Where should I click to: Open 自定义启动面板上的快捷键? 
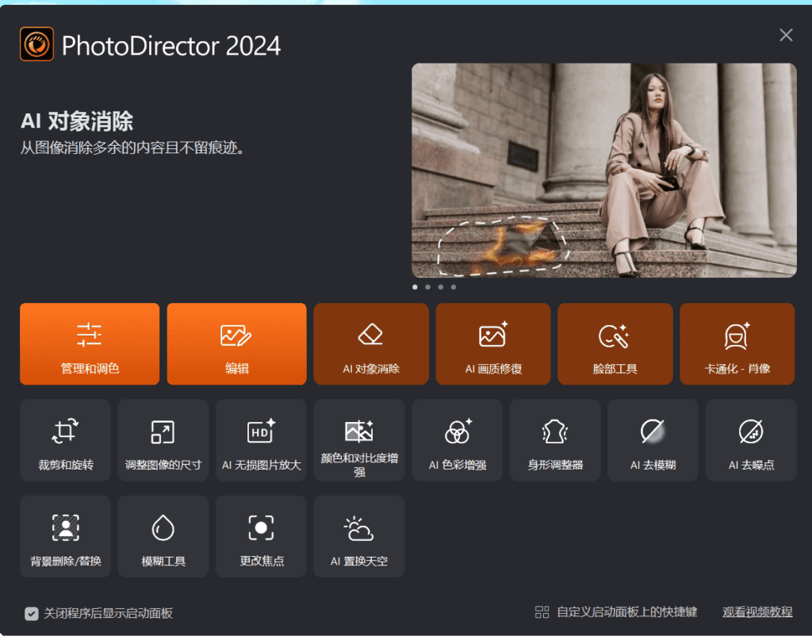(616, 612)
